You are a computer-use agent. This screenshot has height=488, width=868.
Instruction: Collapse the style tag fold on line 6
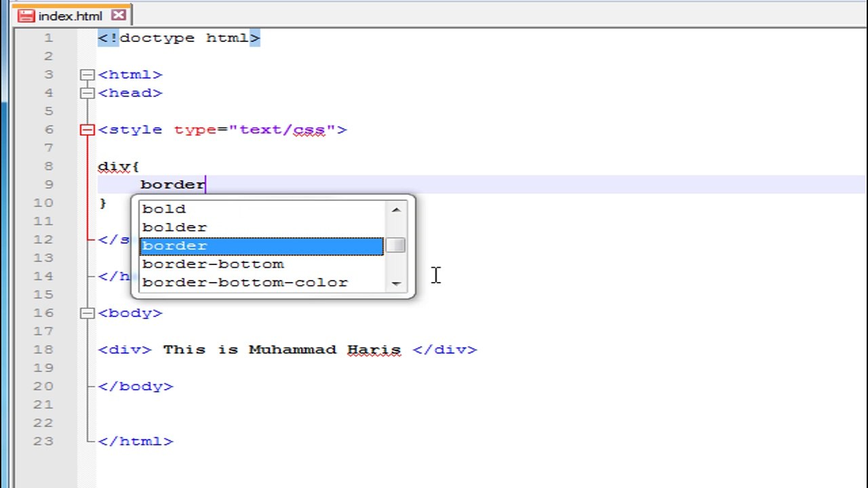coord(87,129)
